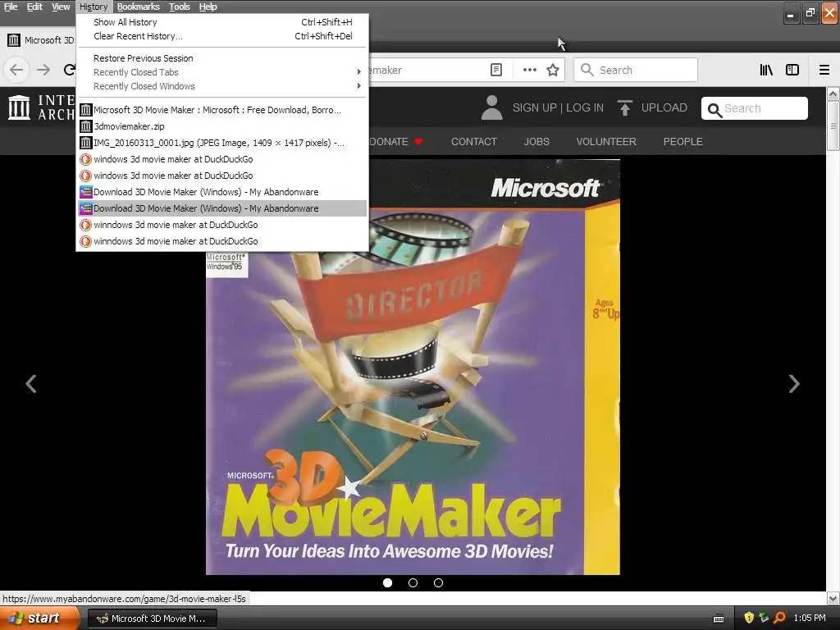Click the PEOPLE nav link

point(682,141)
